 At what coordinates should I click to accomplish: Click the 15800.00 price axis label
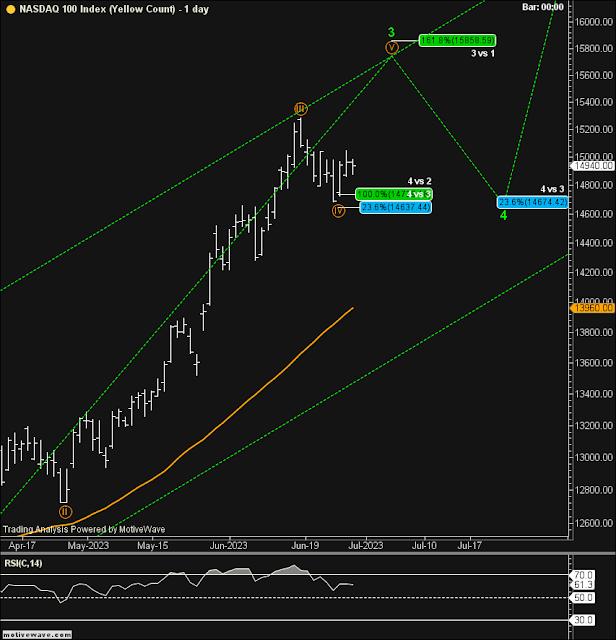tap(594, 48)
